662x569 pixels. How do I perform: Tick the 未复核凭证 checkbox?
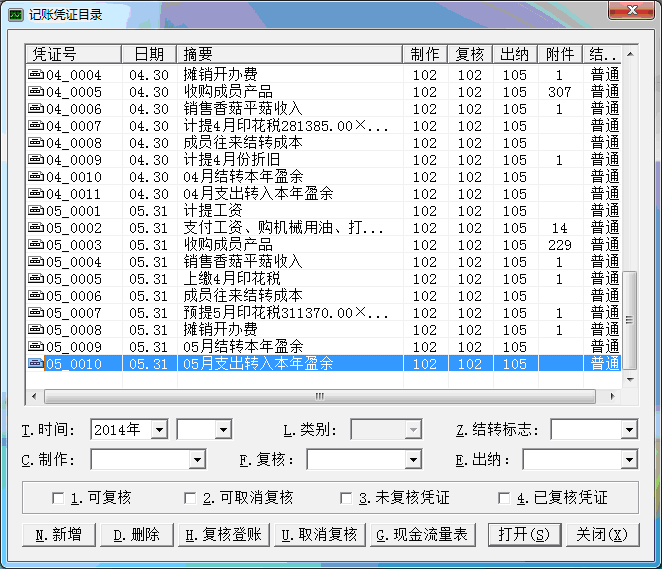click(346, 498)
